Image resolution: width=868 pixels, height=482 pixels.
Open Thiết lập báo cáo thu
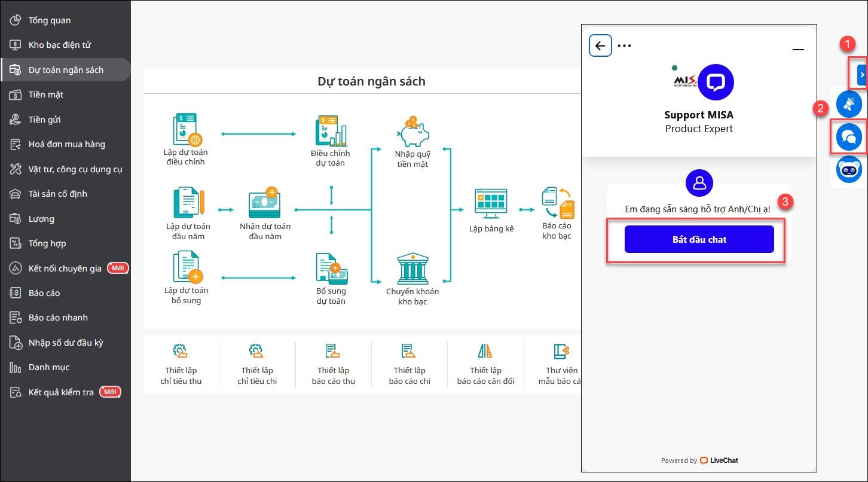(334, 365)
